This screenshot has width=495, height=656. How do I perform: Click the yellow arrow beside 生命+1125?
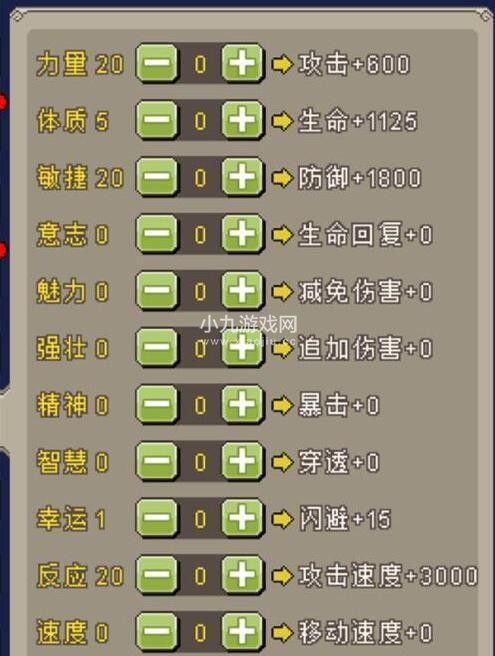[x=282, y=121]
